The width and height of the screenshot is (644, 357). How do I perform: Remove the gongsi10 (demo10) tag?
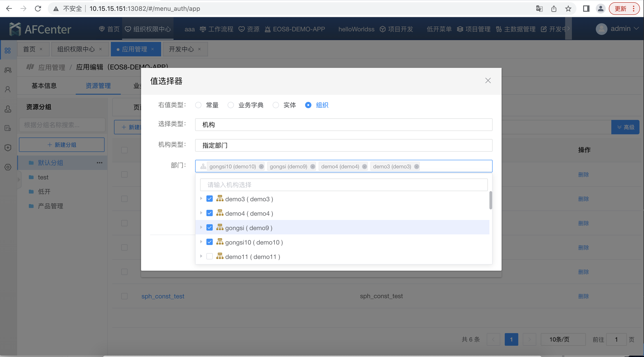coord(261,167)
